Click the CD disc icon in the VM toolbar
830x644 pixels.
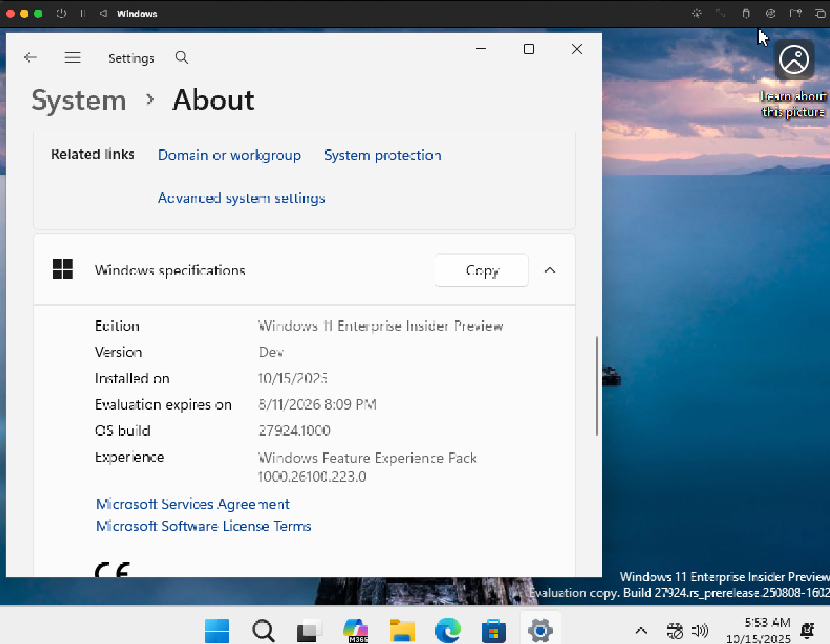click(x=770, y=13)
